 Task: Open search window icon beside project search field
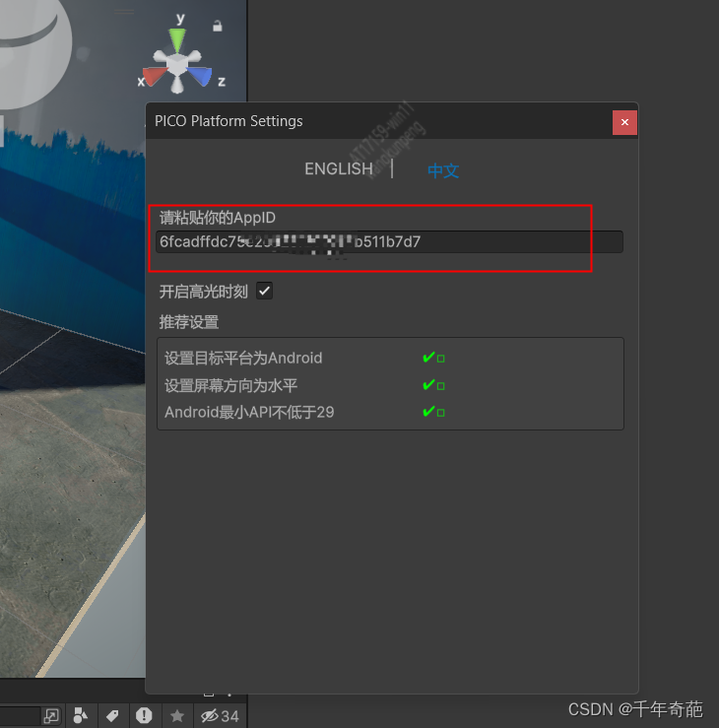tap(50, 715)
